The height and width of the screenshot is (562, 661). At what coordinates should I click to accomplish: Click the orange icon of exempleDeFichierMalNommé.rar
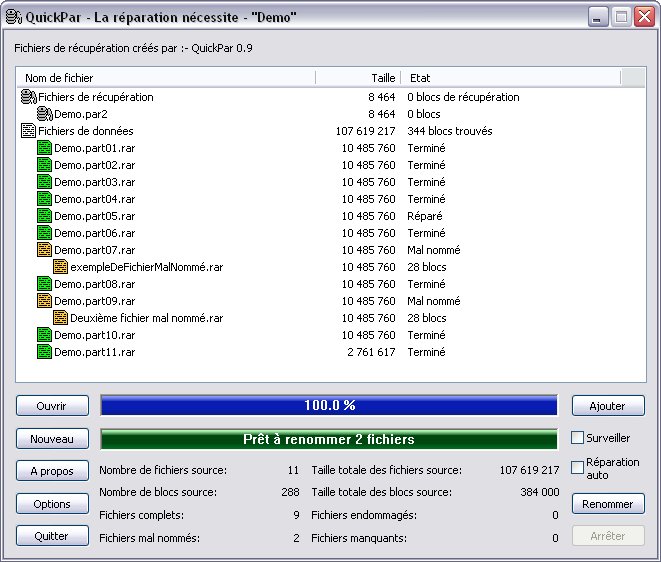pyautogui.click(x=60, y=267)
